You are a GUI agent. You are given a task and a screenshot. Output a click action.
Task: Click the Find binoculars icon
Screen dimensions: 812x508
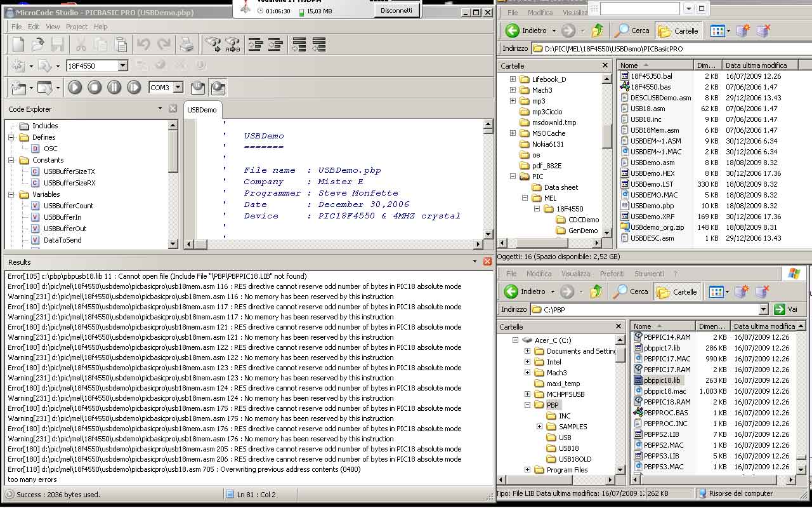(x=213, y=44)
